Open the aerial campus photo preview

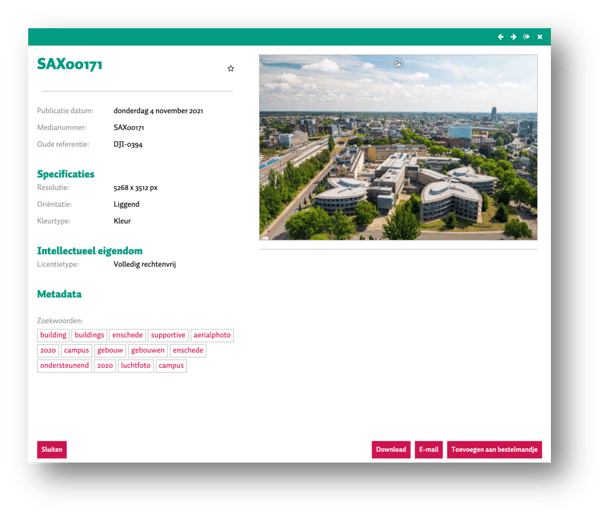[x=398, y=147]
